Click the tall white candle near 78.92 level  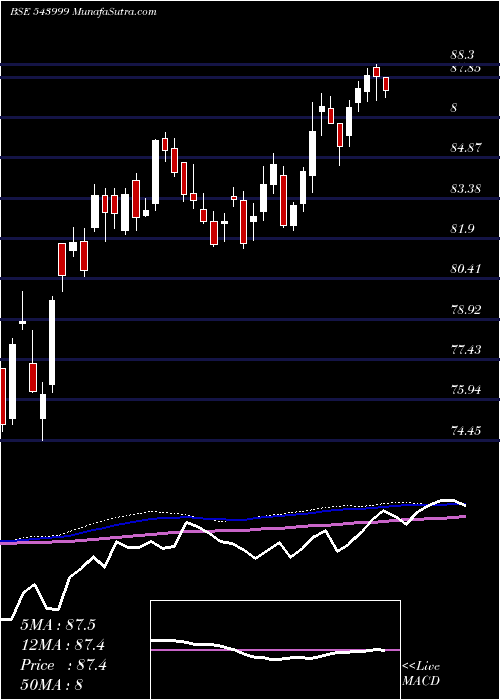[52, 342]
